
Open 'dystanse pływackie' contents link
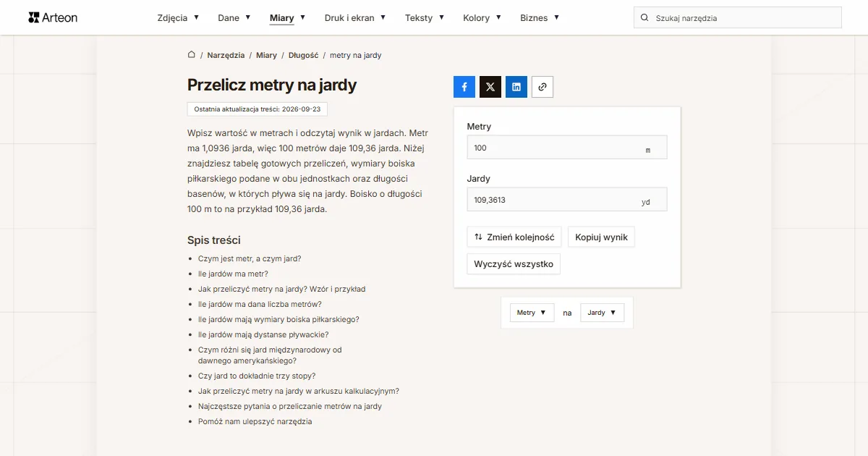coord(263,334)
